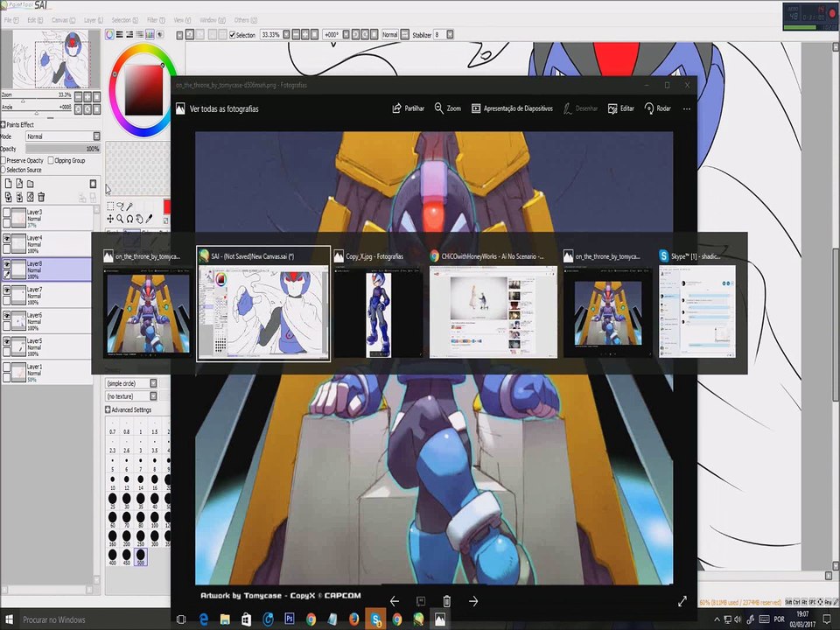Start Apresentação de Diapositivos slideshow
Image resolution: width=840 pixels, height=630 pixels.
click(x=512, y=108)
